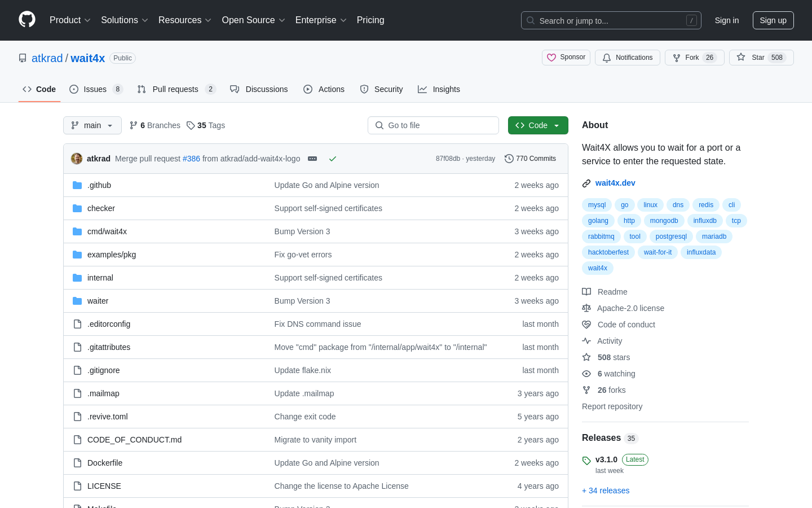Open the main branch selector dropdown
This screenshot has width=812, height=508.
click(92, 125)
